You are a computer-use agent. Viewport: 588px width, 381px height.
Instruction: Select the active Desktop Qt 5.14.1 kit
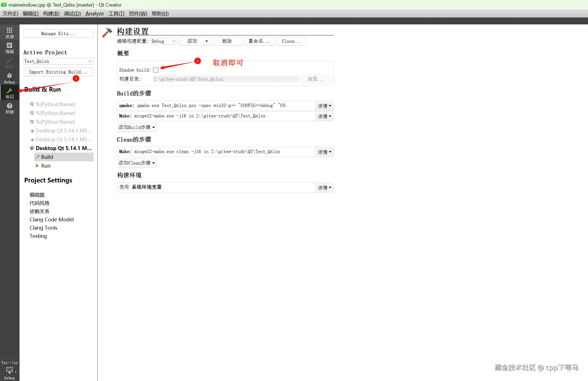pyautogui.click(x=63, y=148)
